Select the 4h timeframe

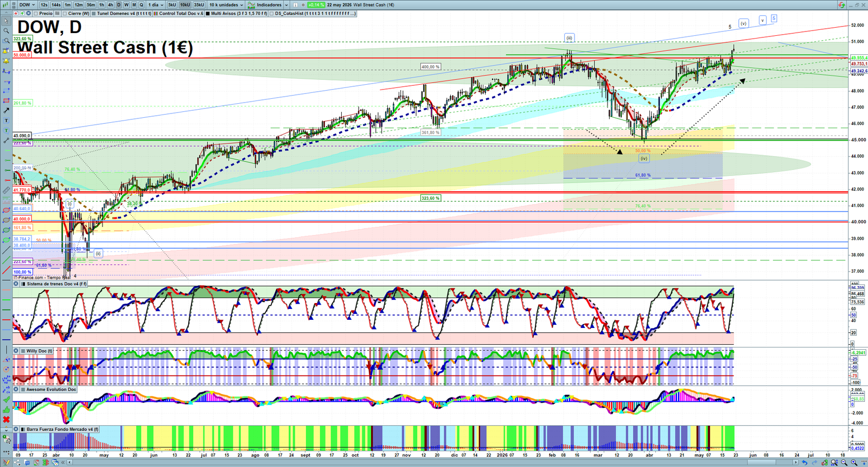111,5
